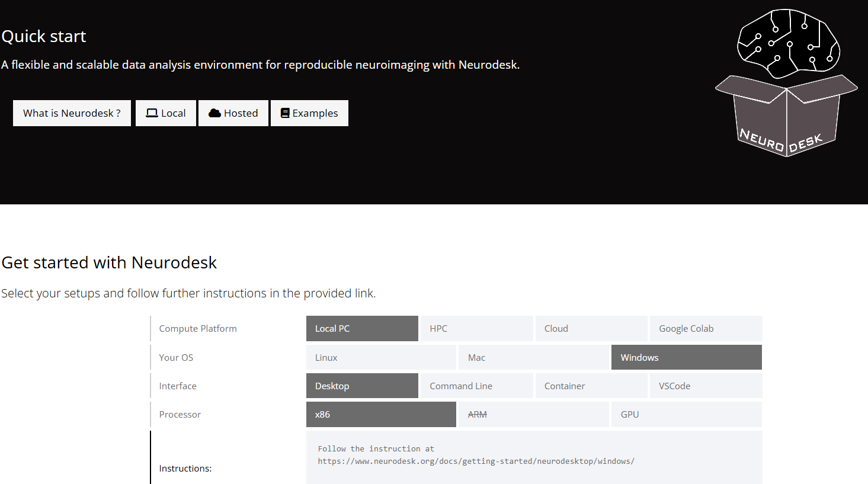The width and height of the screenshot is (868, 484).
Task: Click the cloud icon on Hosted button
Action: (x=214, y=113)
